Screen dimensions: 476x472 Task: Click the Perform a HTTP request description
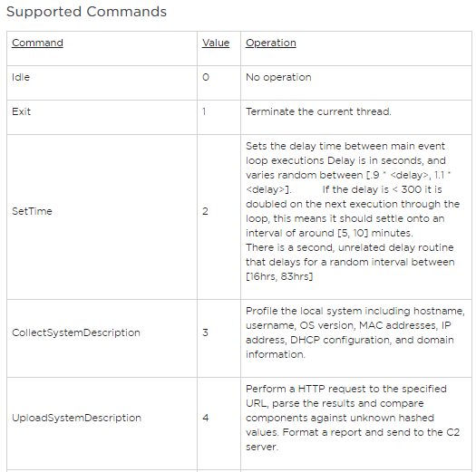coord(353,418)
